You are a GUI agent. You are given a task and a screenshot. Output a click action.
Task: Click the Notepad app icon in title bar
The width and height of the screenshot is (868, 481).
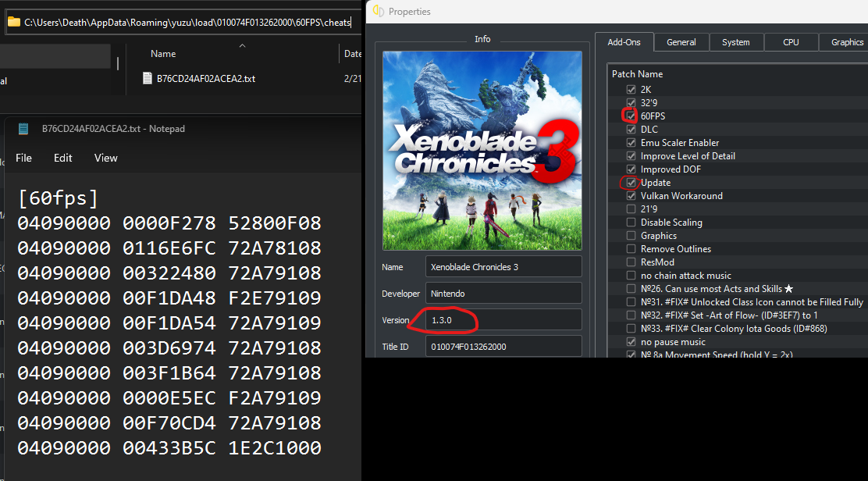(x=23, y=128)
